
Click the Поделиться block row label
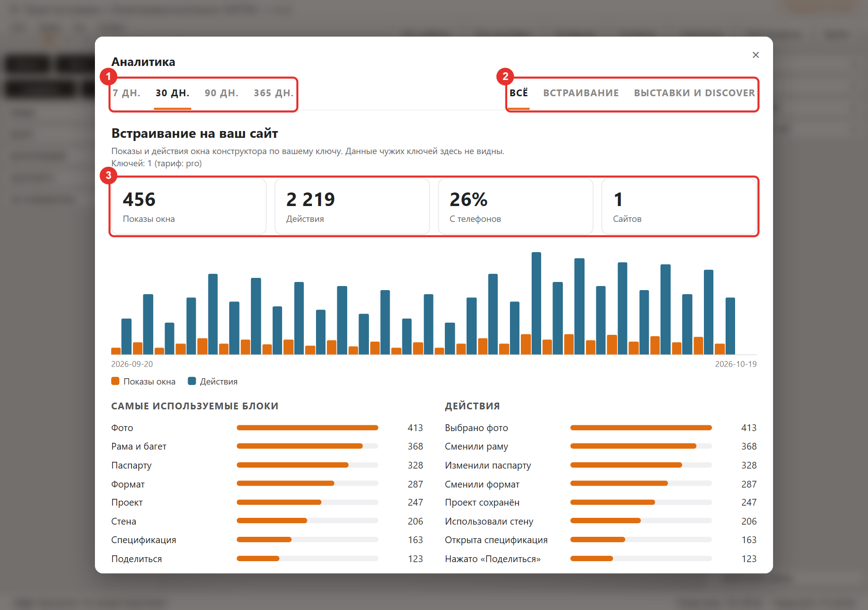click(137, 558)
